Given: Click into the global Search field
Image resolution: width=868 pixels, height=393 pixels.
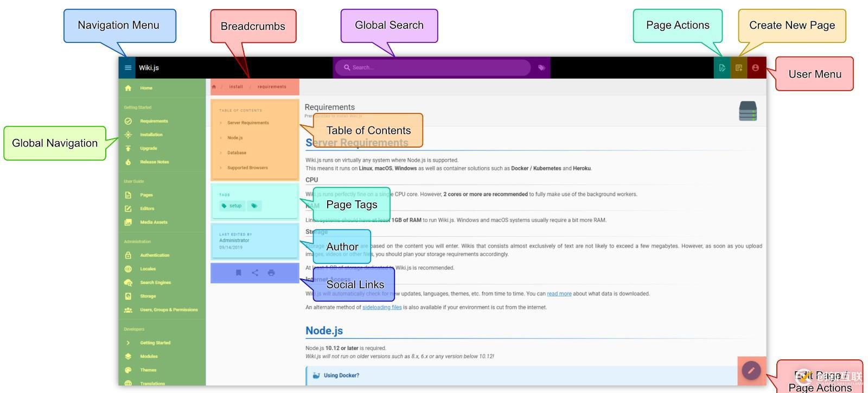Looking at the screenshot, I should (434, 68).
